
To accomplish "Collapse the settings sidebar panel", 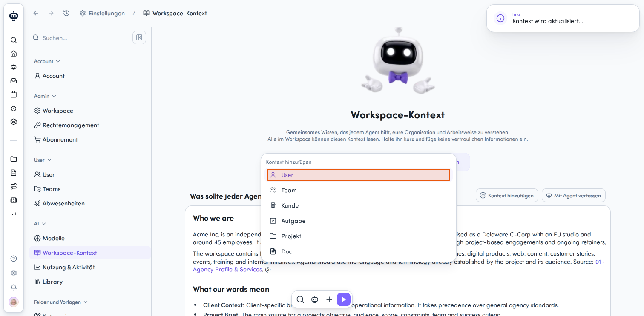I will 139,37.
